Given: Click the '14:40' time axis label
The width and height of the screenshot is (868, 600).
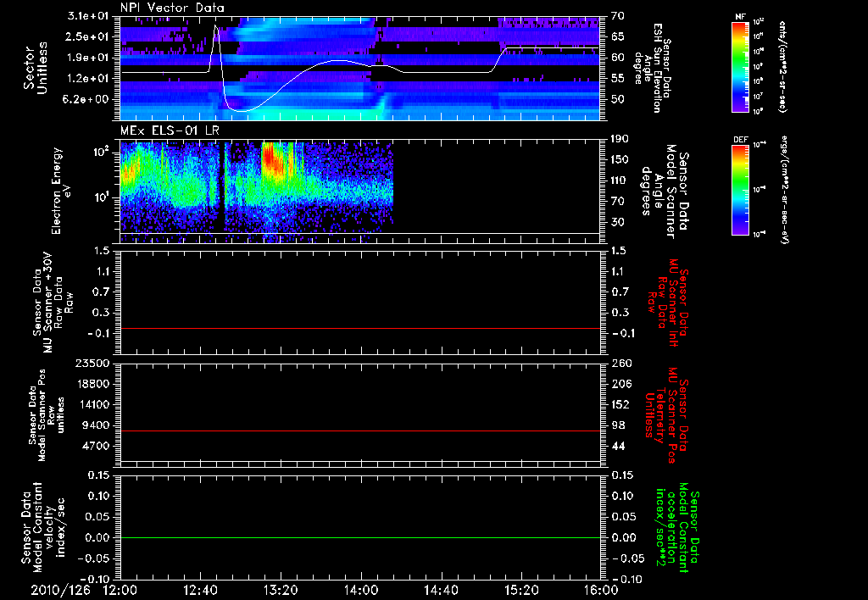Looking at the screenshot, I should 441,590.
